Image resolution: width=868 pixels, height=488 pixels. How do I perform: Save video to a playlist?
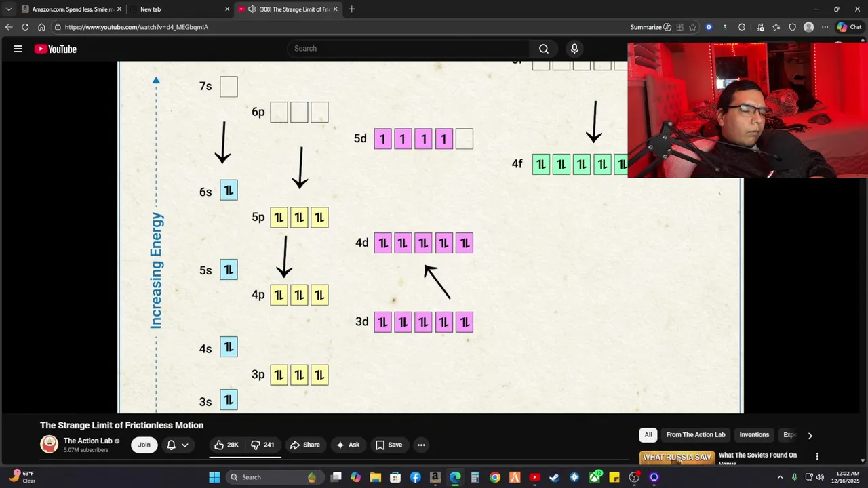[389, 445]
